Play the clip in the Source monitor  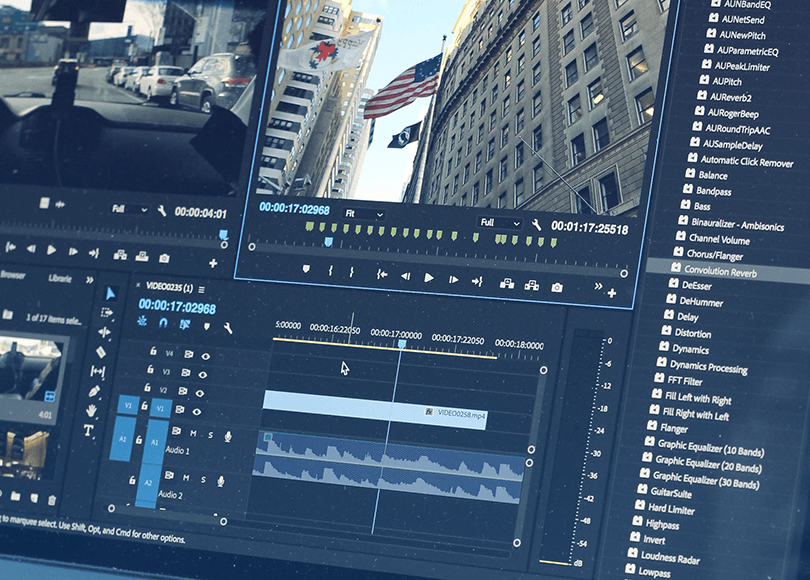pos(51,250)
